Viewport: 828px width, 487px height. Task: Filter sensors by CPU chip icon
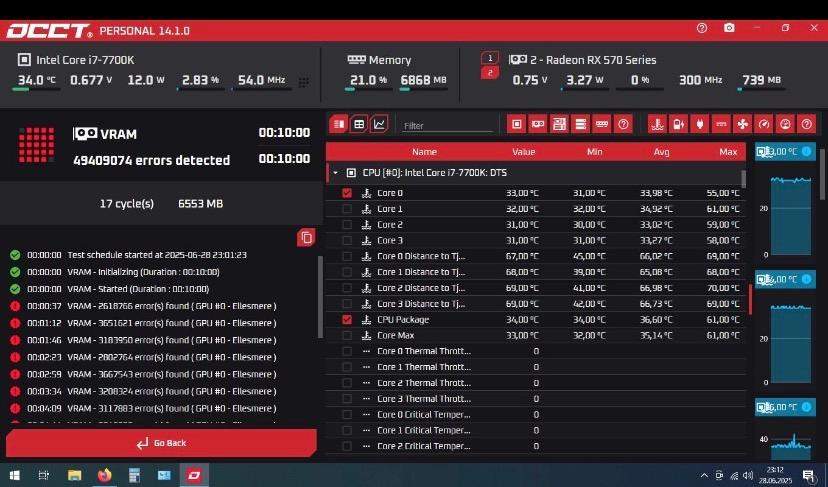pos(516,124)
